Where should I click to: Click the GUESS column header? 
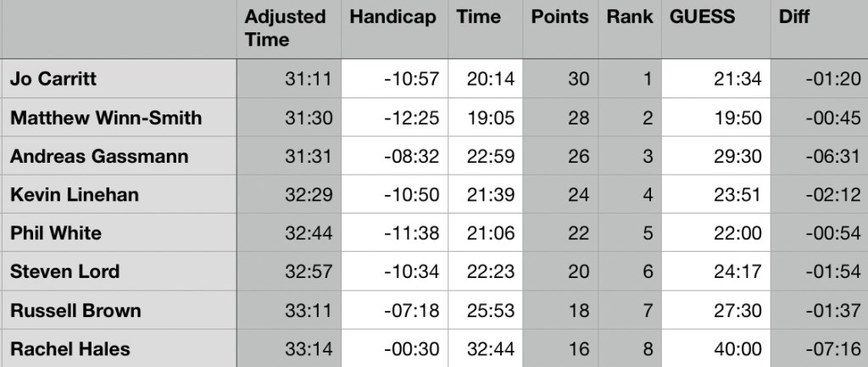[x=701, y=18]
